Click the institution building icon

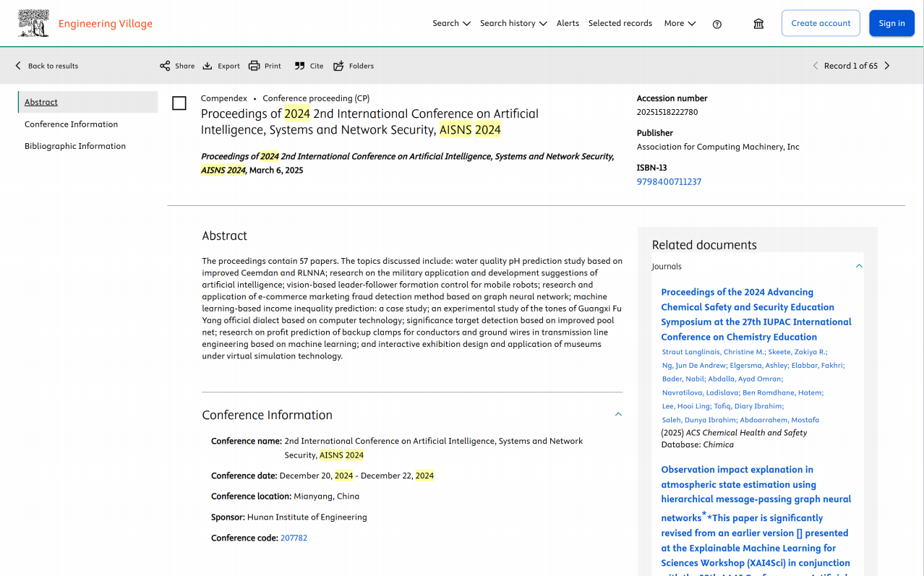click(x=758, y=24)
